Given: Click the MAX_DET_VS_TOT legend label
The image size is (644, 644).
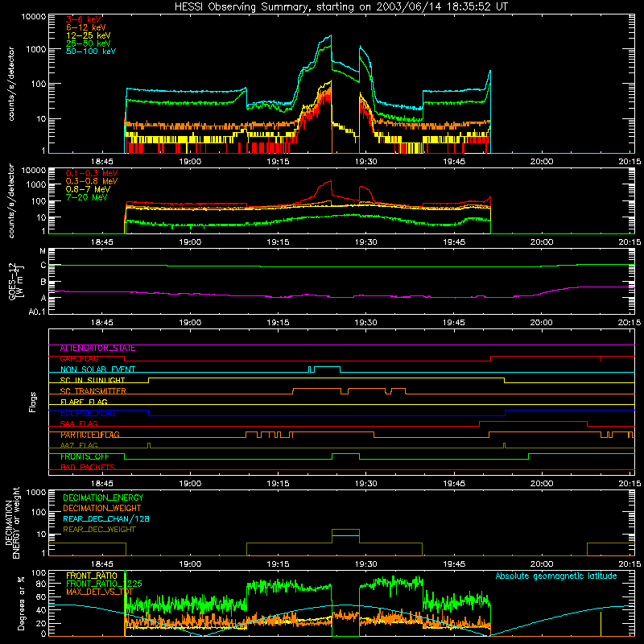Looking at the screenshot, I should 100,592.
